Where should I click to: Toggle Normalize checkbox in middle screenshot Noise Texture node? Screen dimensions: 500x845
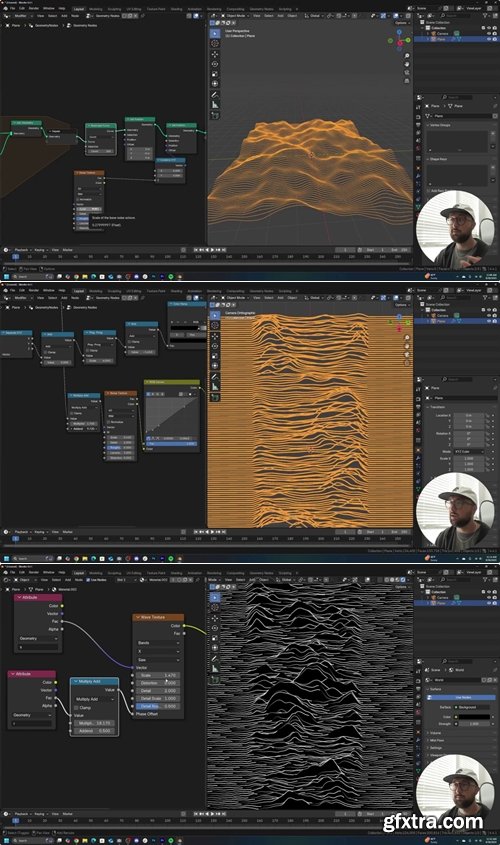(108, 422)
